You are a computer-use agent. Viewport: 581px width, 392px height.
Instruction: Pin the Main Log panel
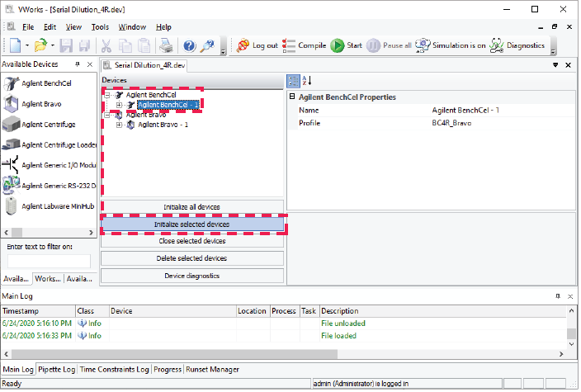[x=558, y=296]
